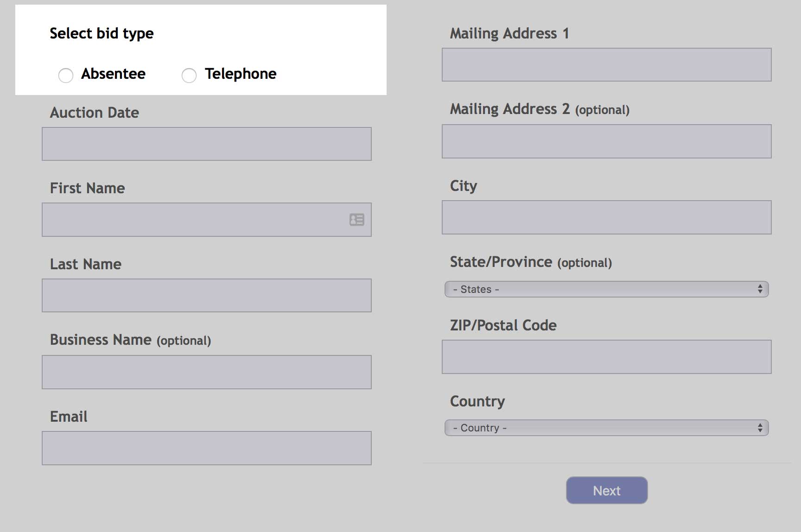Click the 'Mailing Address 2 (optional)' label
This screenshot has height=532, width=801.
click(540, 109)
